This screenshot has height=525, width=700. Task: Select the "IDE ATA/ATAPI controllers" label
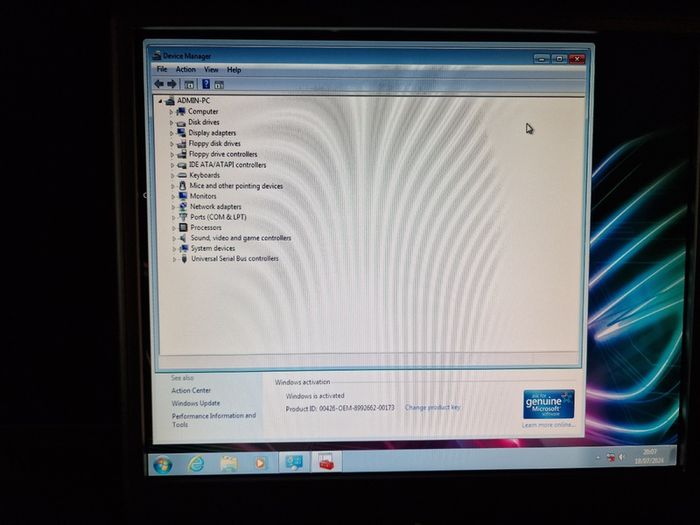[228, 165]
